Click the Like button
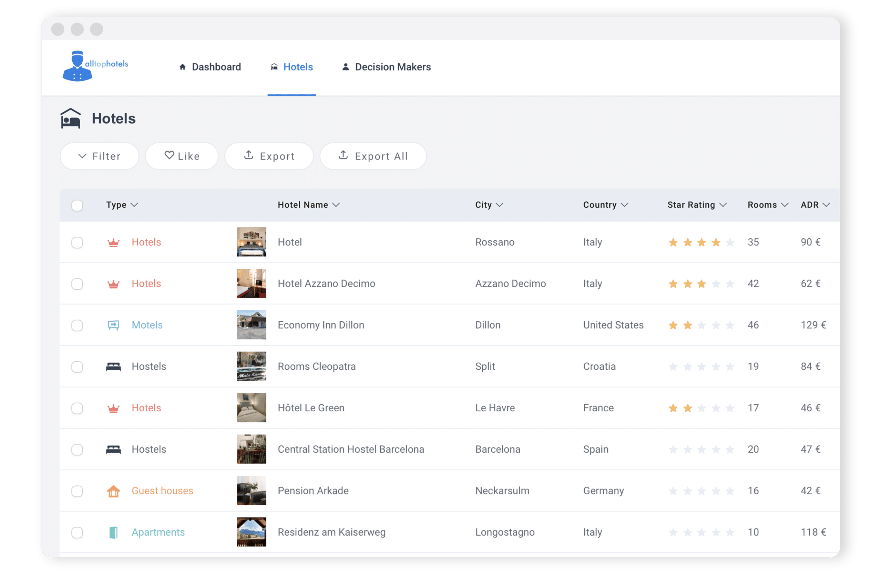 [182, 156]
